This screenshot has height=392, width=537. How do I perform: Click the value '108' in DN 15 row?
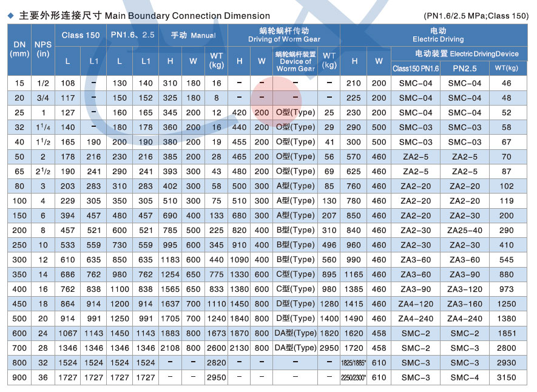point(67,83)
